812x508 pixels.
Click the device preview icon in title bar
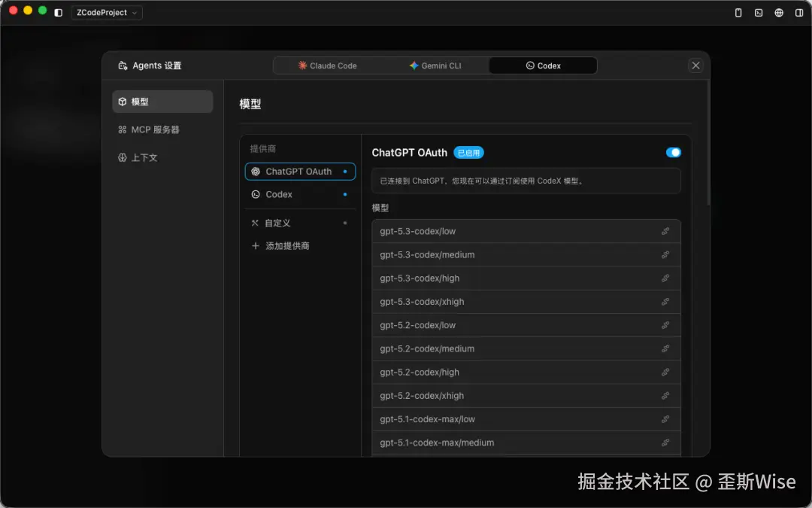coord(738,13)
